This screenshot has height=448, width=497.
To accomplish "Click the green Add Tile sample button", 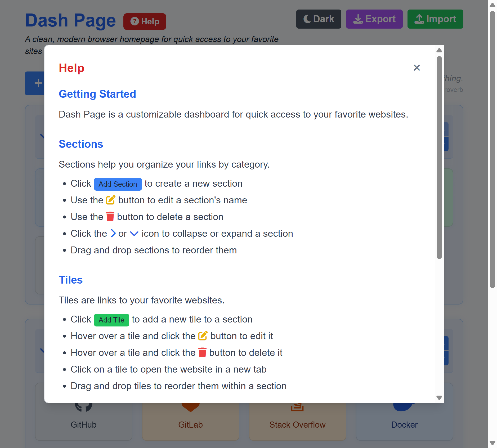I will (111, 320).
